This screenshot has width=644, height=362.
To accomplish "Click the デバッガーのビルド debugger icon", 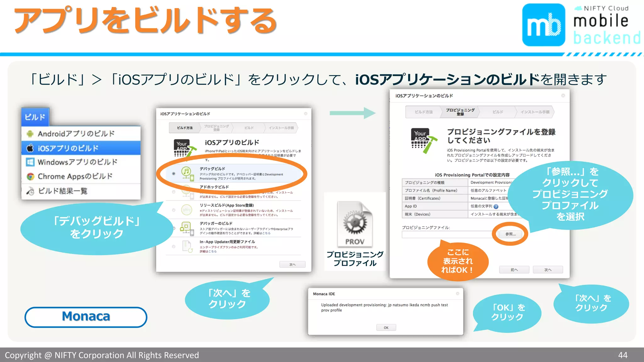I will point(187,228).
